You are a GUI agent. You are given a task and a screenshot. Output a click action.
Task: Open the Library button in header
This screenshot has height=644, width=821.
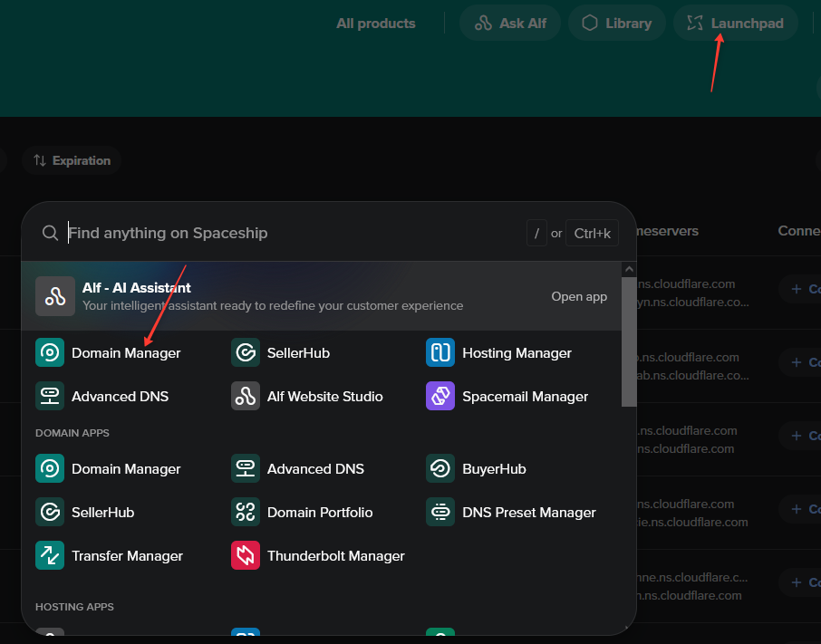(x=617, y=24)
